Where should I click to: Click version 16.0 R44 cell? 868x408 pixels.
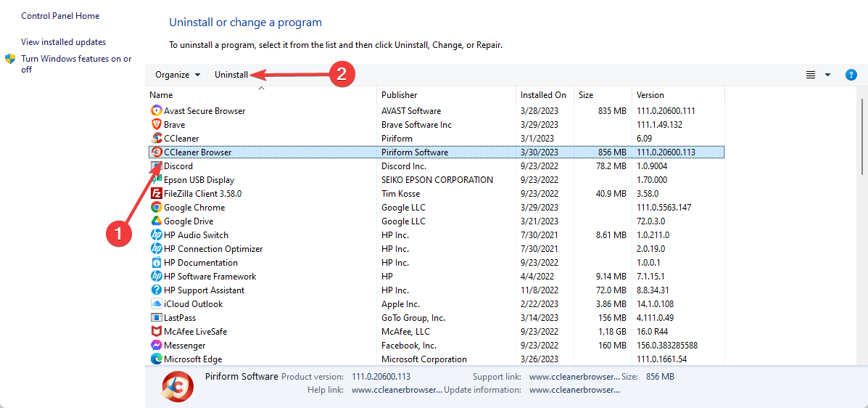point(653,332)
